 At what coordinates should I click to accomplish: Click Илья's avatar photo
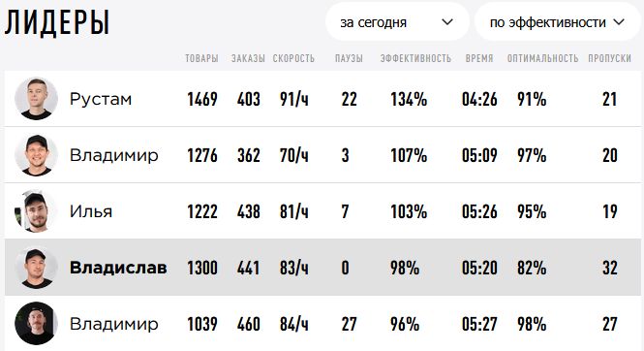coord(36,210)
